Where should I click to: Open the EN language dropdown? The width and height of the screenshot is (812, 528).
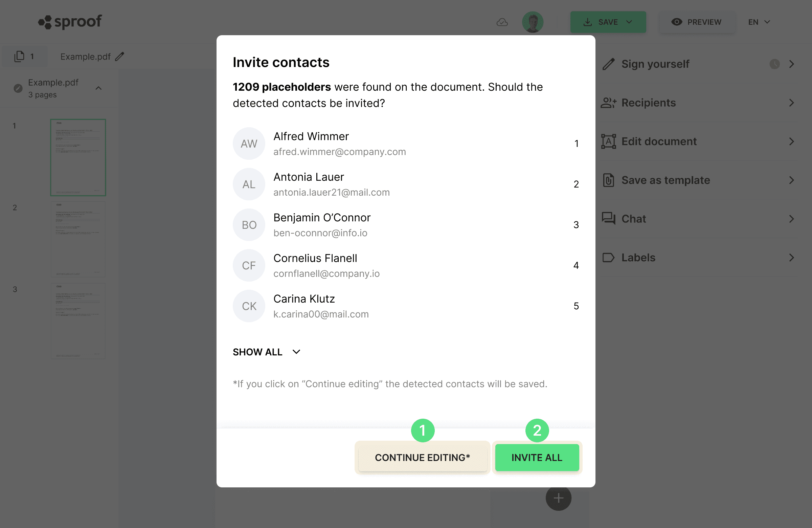(759, 22)
